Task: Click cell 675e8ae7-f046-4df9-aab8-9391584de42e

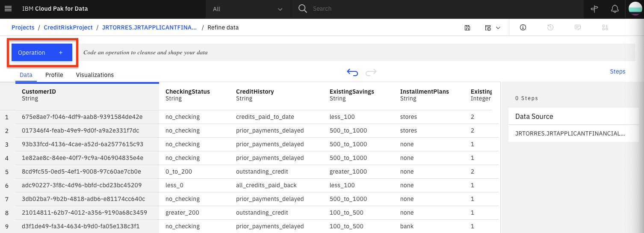Action: coord(82,117)
